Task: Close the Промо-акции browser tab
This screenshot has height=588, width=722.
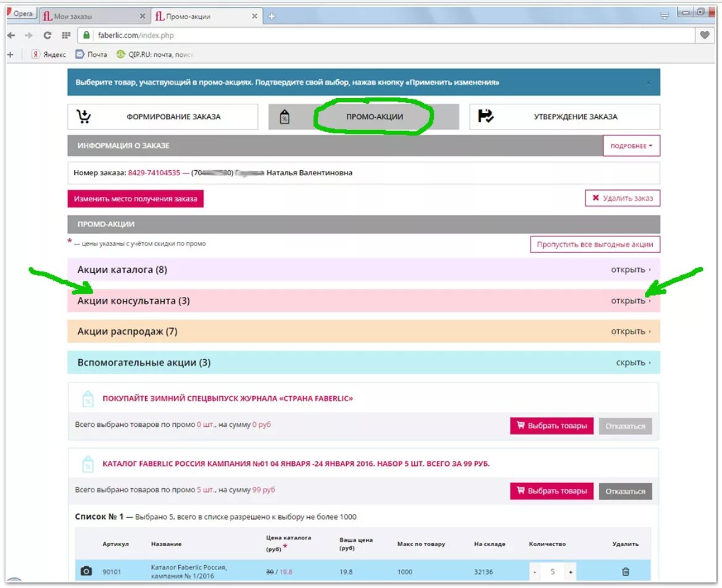Action: 255,16
